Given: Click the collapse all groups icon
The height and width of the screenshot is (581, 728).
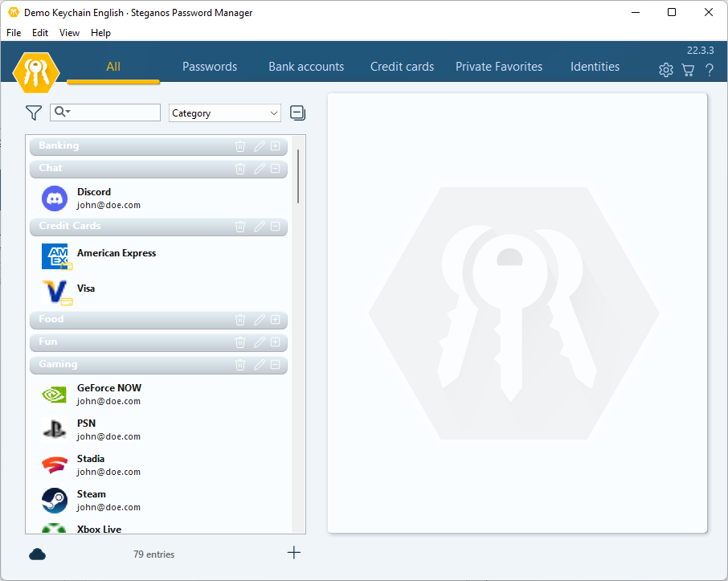Looking at the screenshot, I should (297, 113).
